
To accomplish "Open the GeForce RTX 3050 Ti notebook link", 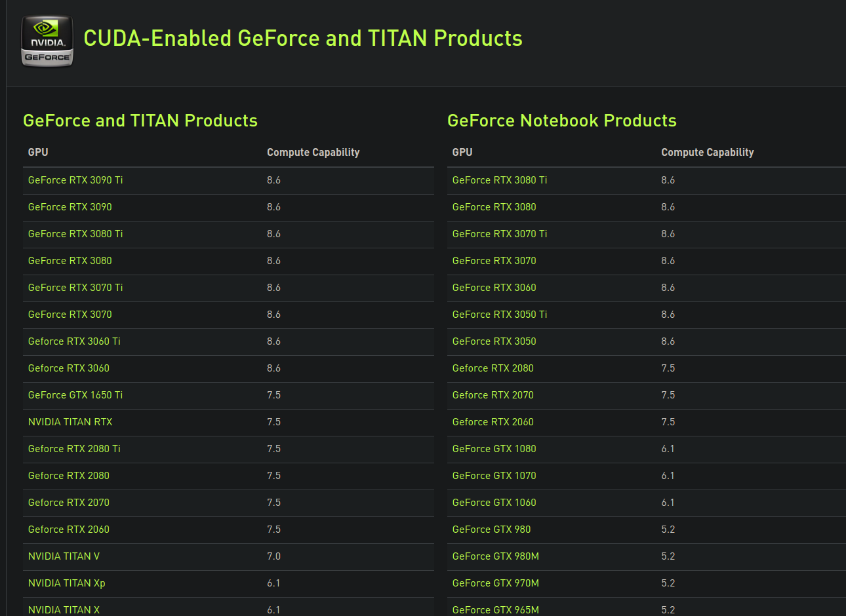I will (500, 315).
